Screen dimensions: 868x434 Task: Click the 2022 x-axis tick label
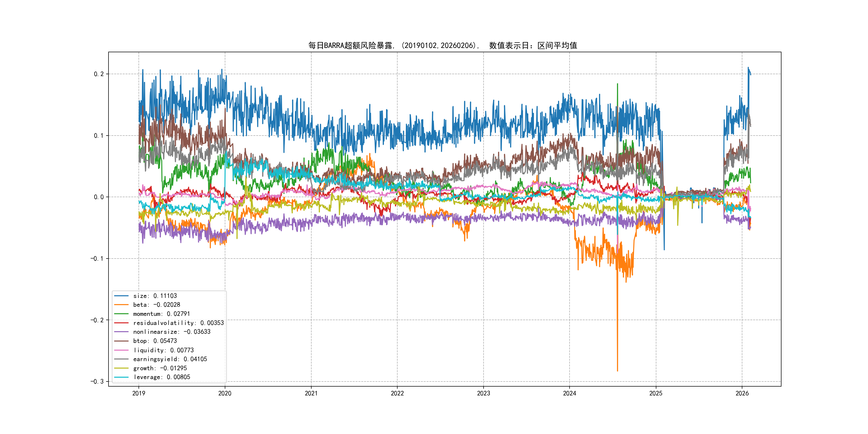[x=397, y=393]
